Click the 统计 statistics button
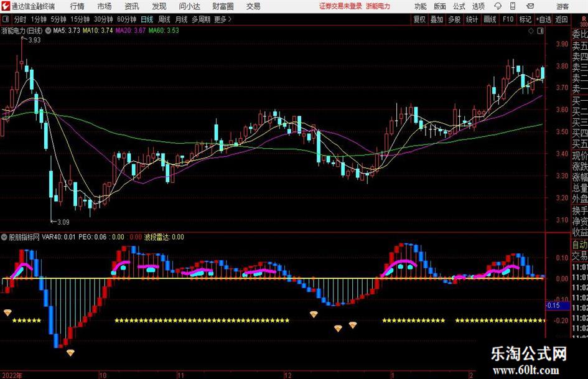588x379 pixels. [472, 19]
